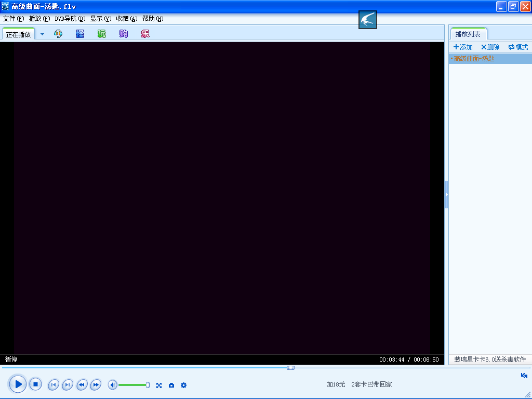The width and height of the screenshot is (532, 399).
Task: Expand the dropdown arrow beside 正在播放
Action: click(42, 34)
